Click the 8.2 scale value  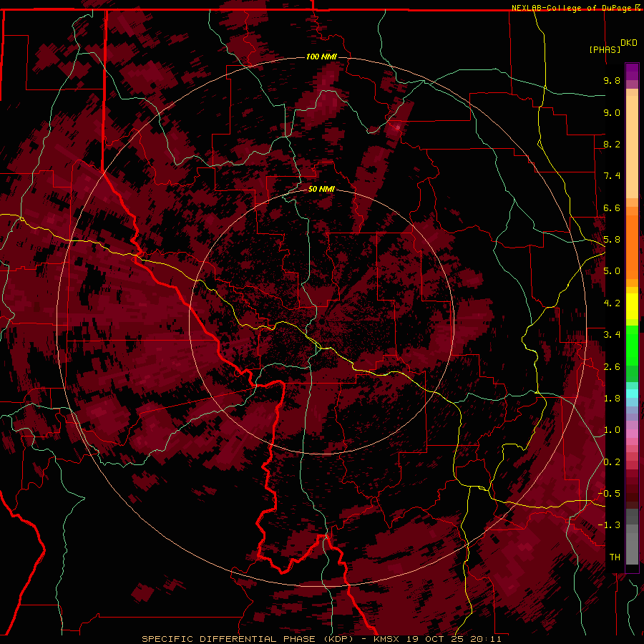[x=612, y=144]
